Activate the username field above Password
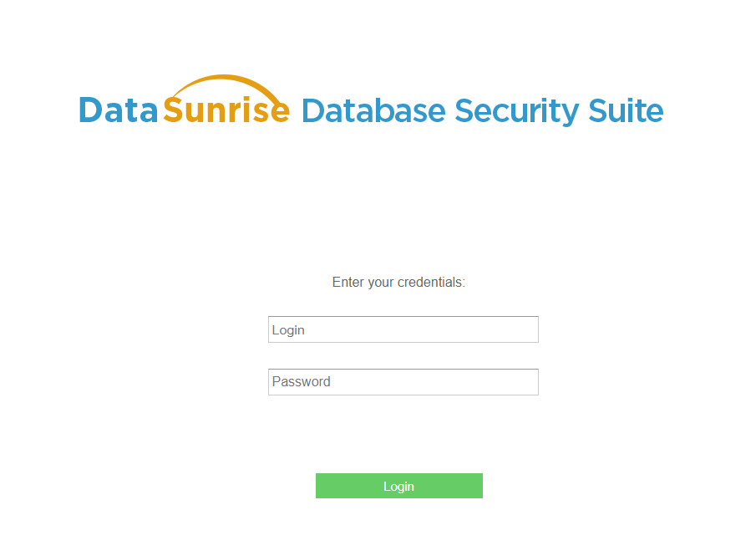 (403, 329)
